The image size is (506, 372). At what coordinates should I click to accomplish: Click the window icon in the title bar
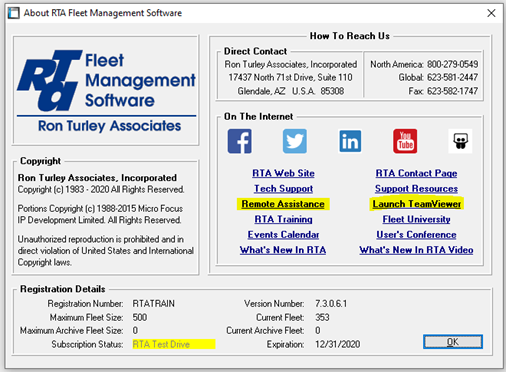coord(14,13)
